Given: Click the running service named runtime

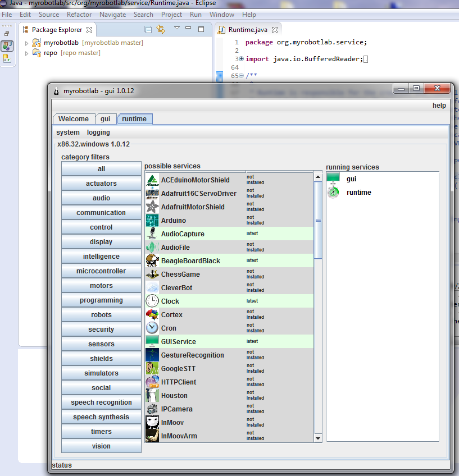Looking at the screenshot, I should click(x=359, y=193).
